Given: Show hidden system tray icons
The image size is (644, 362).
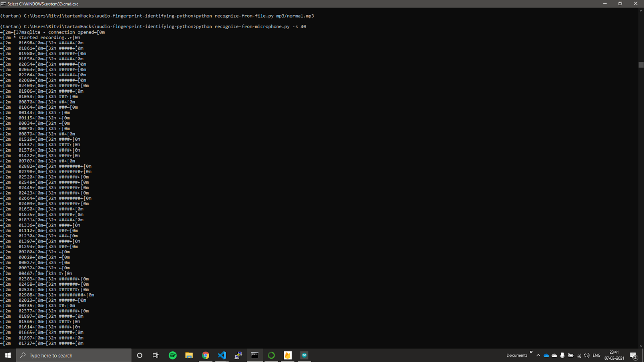Looking at the screenshot, I should click(538, 355).
